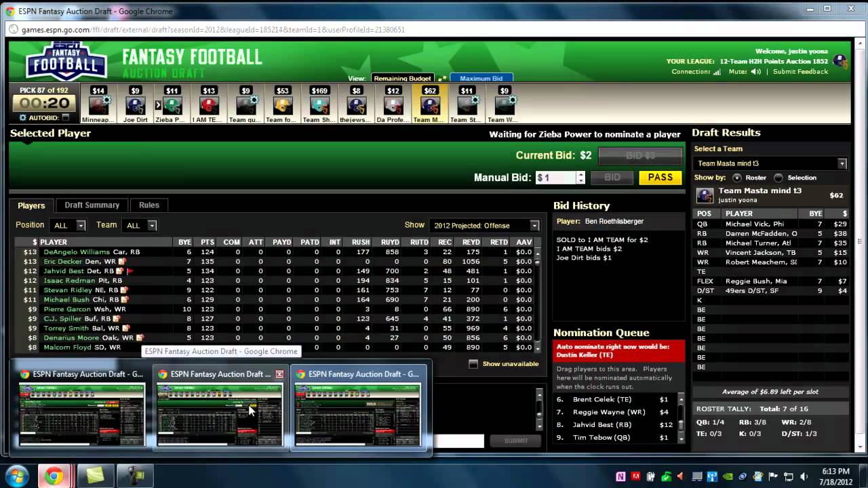Sort players by the RUYD column header
This screenshot has width=868, height=488.
390,242
